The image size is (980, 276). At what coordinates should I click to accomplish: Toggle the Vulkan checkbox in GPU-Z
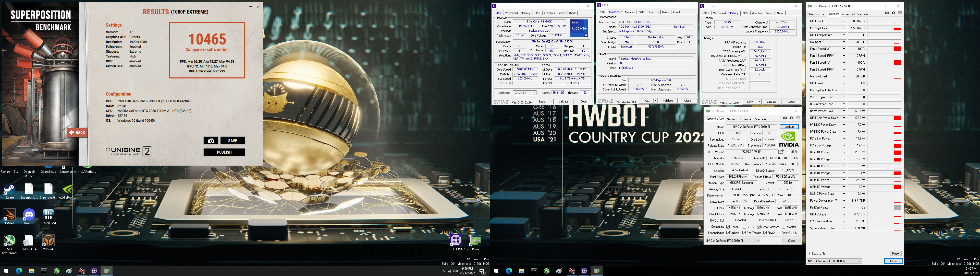click(728, 233)
